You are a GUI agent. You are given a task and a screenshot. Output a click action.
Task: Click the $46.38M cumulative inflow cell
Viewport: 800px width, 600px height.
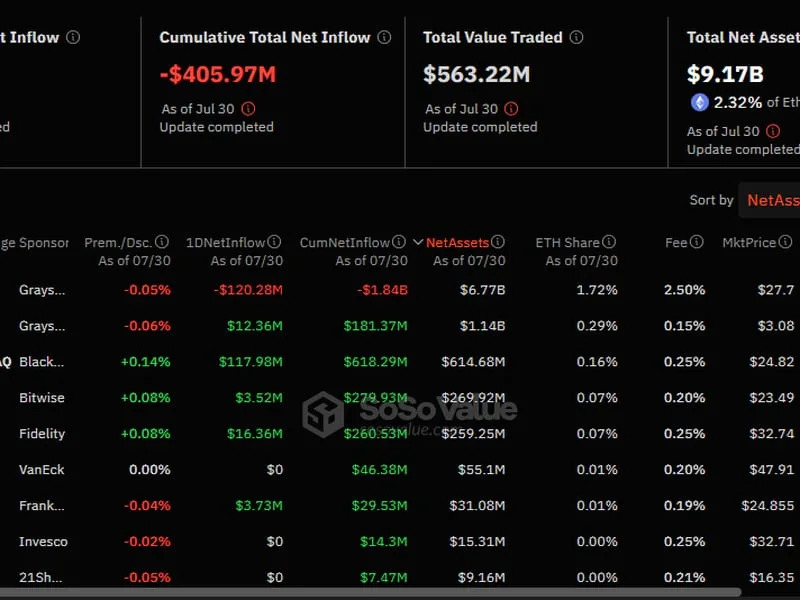pos(380,469)
